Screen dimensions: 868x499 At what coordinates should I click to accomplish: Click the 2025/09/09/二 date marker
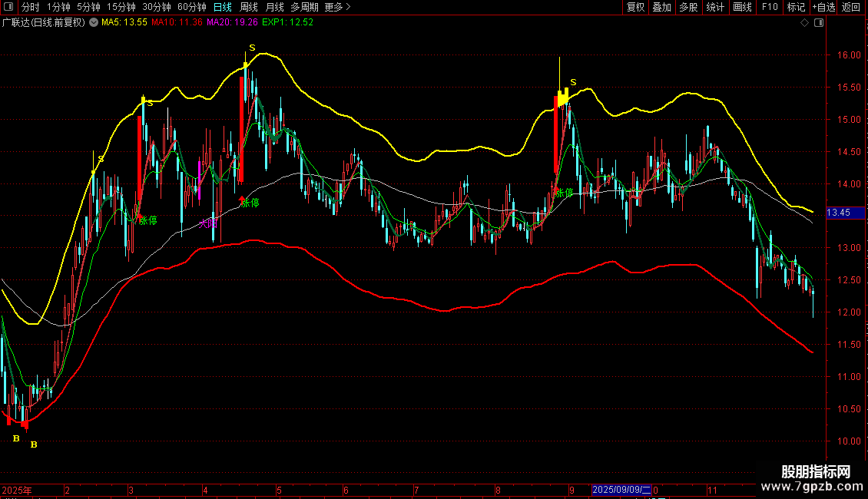pos(621,490)
